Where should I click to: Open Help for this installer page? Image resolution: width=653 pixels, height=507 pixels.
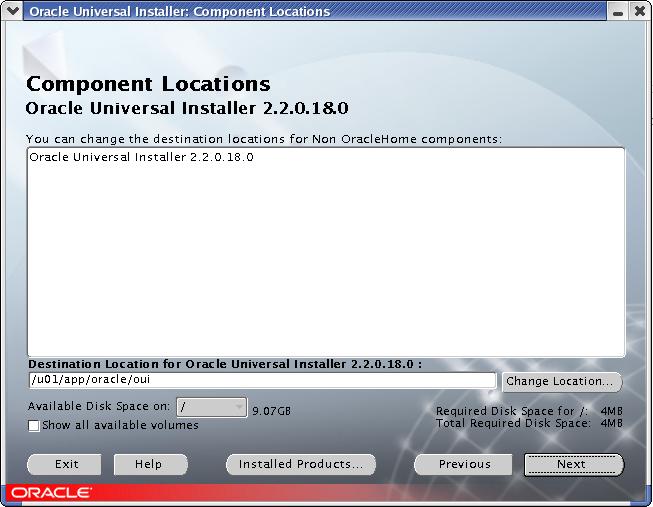150,464
